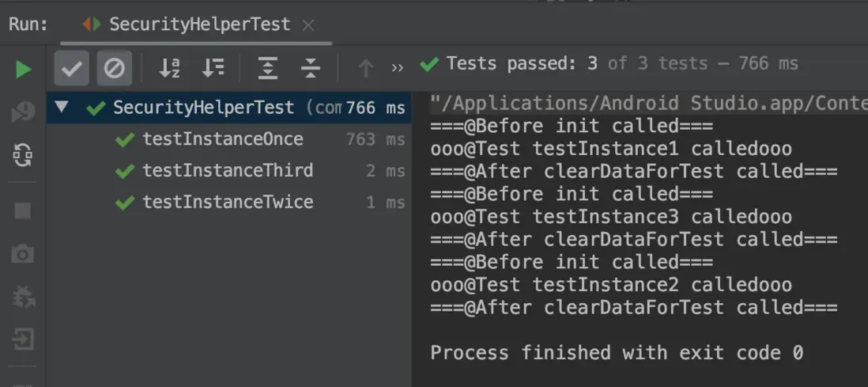Viewport: 868px width, 387px height.
Task: Toggle the Show Passed tests button
Action: pyautogui.click(x=71, y=69)
